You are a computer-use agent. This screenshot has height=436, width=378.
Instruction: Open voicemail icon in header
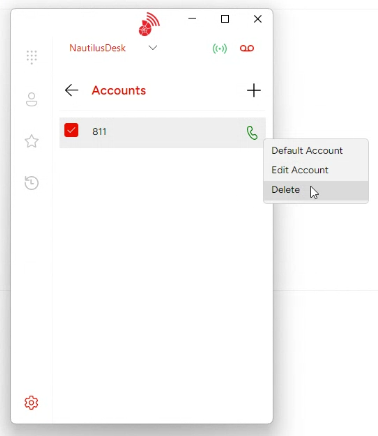[247, 48]
